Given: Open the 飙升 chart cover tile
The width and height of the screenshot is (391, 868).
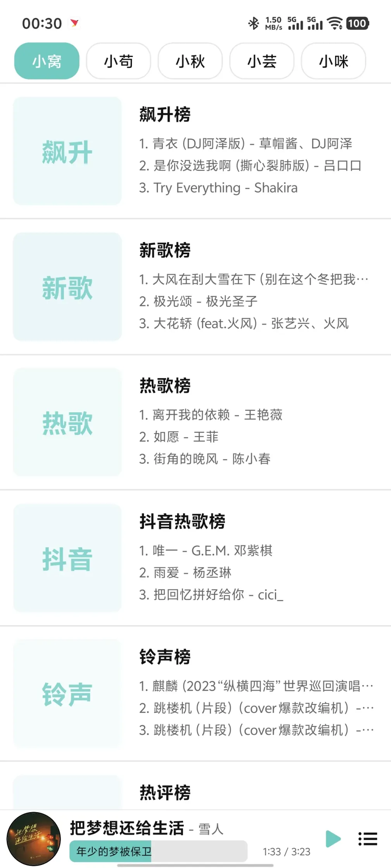Looking at the screenshot, I should pyautogui.click(x=67, y=151).
